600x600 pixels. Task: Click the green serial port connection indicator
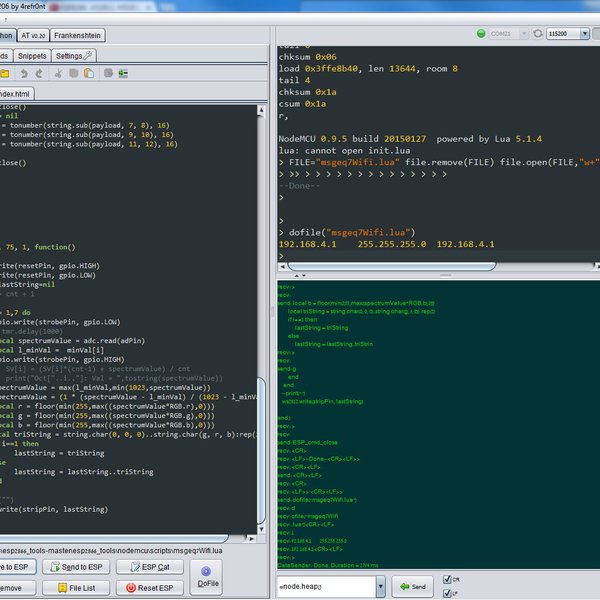481,34
